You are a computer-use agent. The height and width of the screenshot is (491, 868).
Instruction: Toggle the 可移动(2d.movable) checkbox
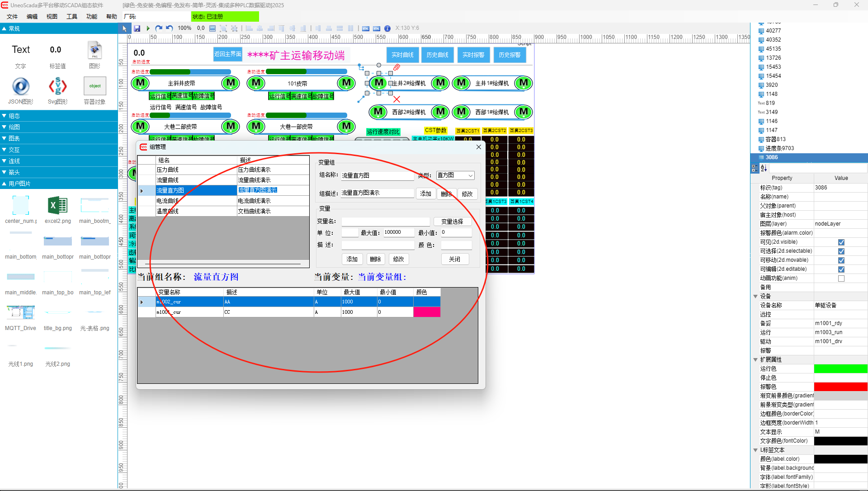(x=841, y=260)
